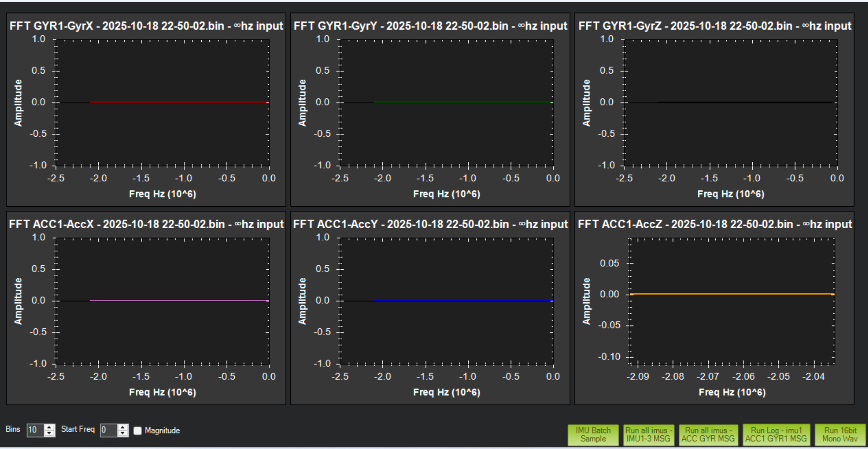Decrement Start Freq using down arrow
868x449 pixels.
click(123, 433)
